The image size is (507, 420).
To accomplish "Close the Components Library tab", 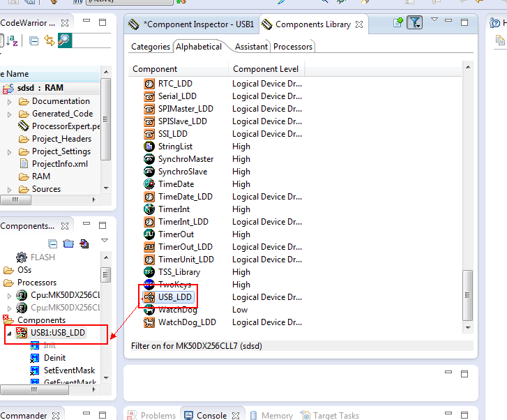I will click(x=359, y=24).
